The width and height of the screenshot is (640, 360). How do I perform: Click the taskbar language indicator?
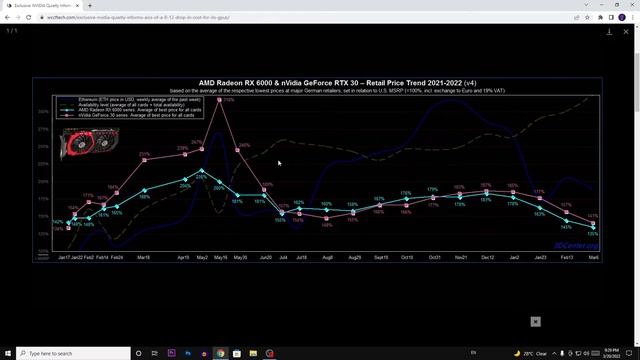click(x=473, y=353)
